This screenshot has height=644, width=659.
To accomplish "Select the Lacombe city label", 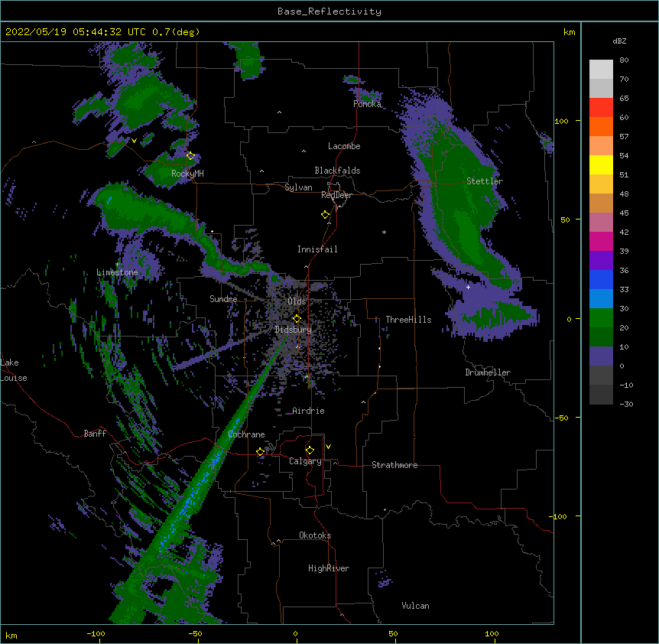I will (x=344, y=146).
